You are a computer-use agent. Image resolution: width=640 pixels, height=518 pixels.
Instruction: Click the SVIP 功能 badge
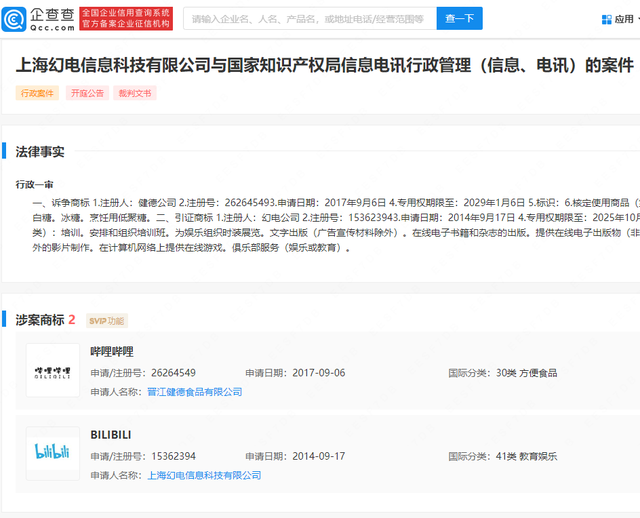[107, 321]
